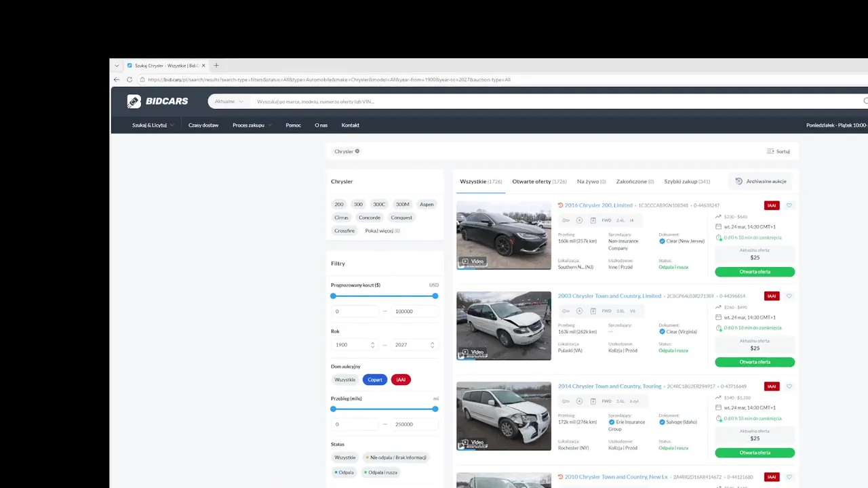
Task: Open the Kontakt navigation link
Action: [351, 125]
